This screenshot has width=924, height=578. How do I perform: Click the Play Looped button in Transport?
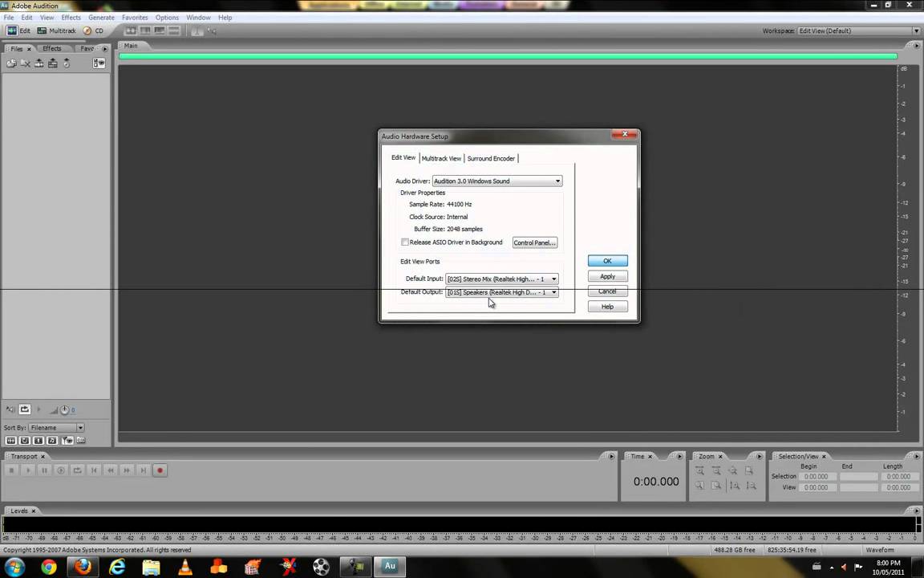[x=77, y=470]
